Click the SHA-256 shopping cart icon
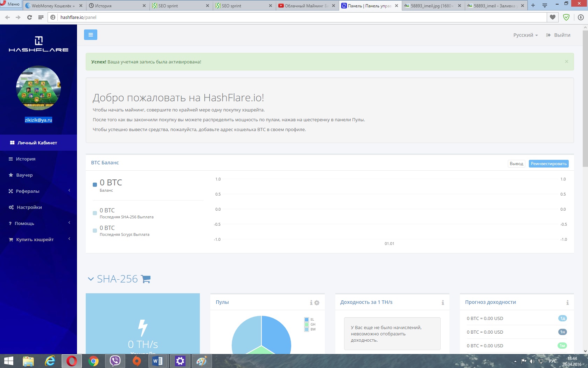The width and height of the screenshot is (588, 368). click(x=146, y=279)
